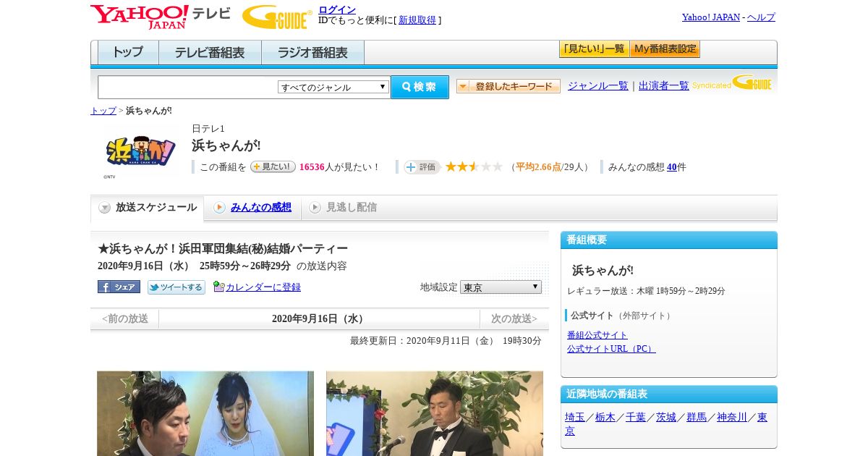Open 出演者一覧 link
Screen dimensions: 868x456
tap(664, 85)
